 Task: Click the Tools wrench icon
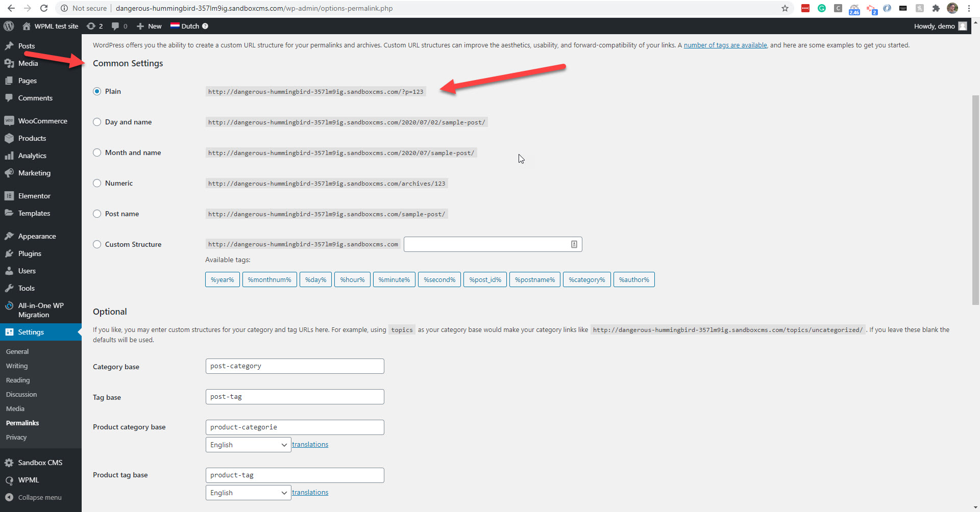[9, 288]
